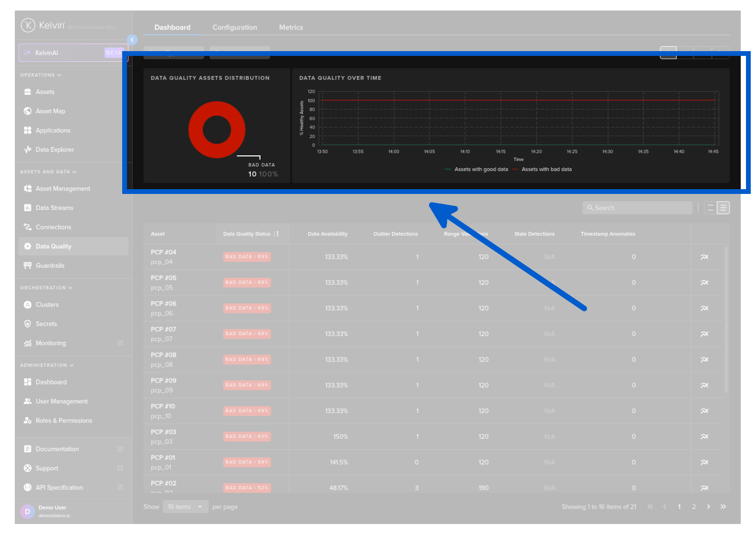Select the Guardrails sidebar item
756x535 pixels.
pos(50,266)
